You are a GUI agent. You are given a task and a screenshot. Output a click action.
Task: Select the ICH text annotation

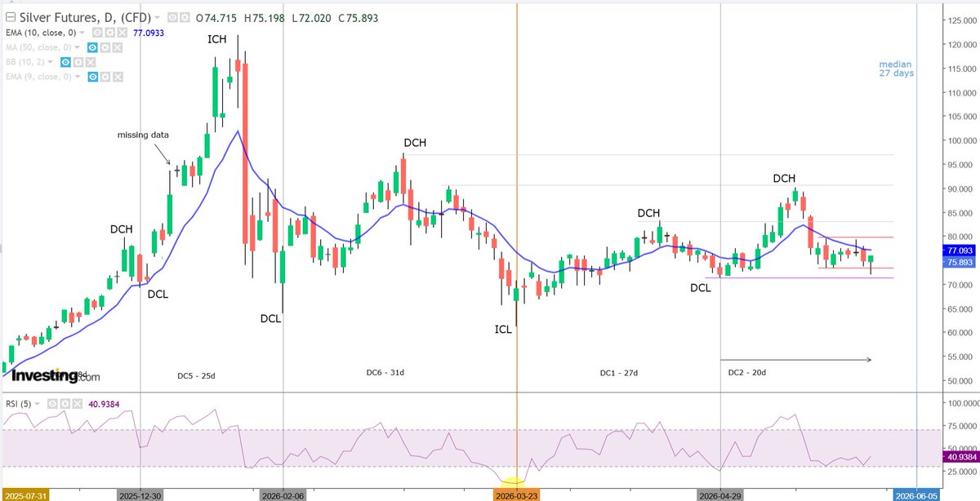pyautogui.click(x=217, y=39)
